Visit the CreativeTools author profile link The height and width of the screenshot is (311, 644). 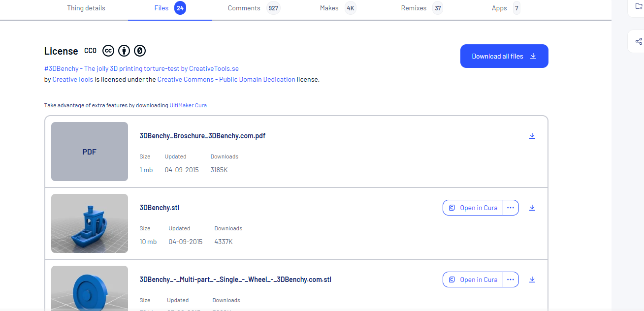point(73,79)
